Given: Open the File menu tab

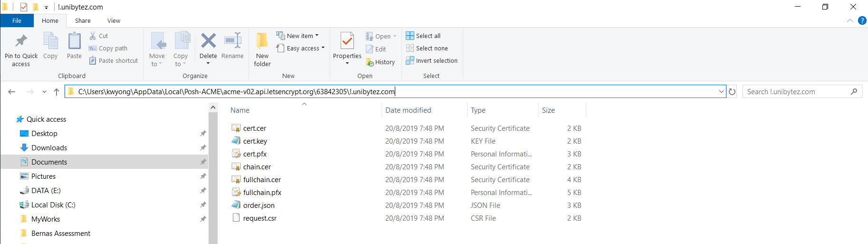Looking at the screenshot, I should click(x=17, y=20).
